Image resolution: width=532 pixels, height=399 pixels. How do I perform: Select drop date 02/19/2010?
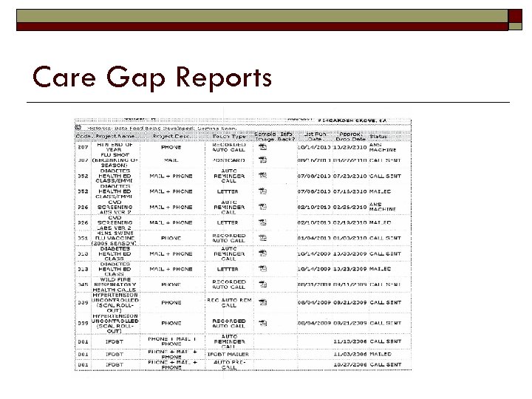pos(349,222)
